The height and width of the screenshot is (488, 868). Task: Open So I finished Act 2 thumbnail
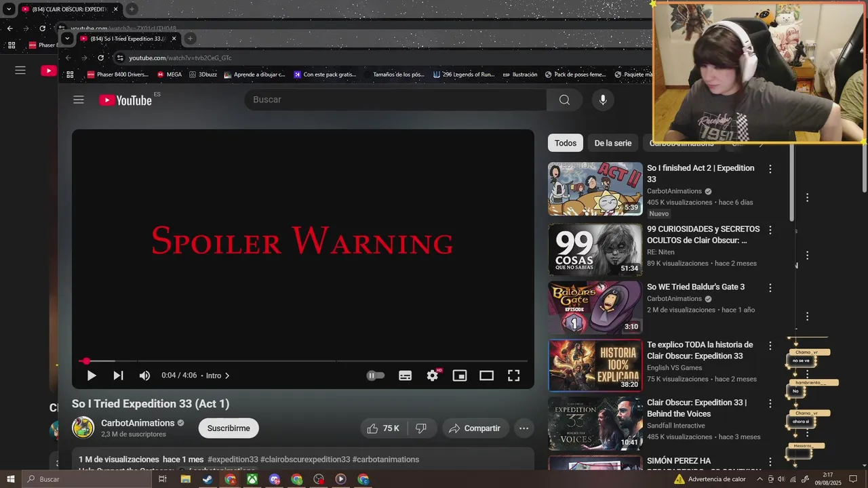click(595, 188)
